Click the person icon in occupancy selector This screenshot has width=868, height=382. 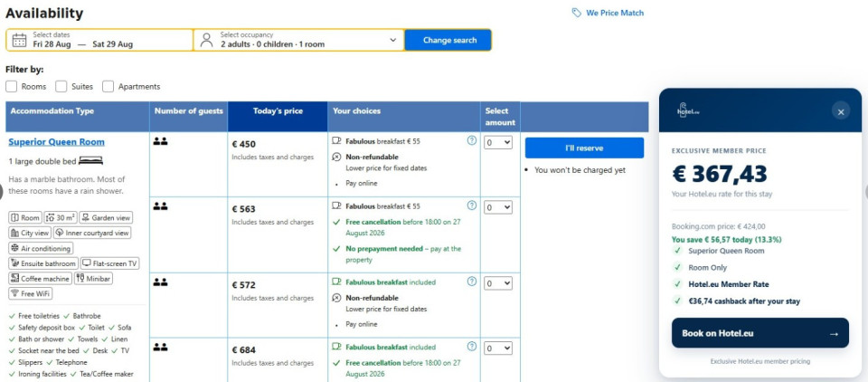point(206,40)
